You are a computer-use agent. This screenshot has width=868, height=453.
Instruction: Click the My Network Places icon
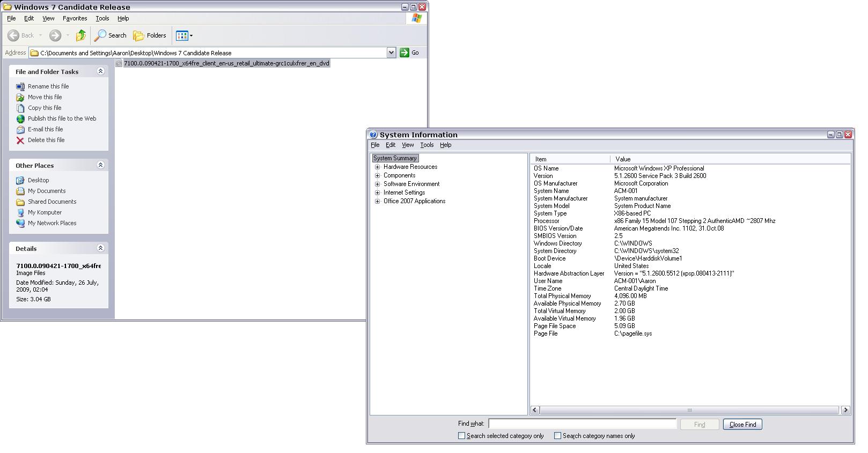pyautogui.click(x=20, y=224)
